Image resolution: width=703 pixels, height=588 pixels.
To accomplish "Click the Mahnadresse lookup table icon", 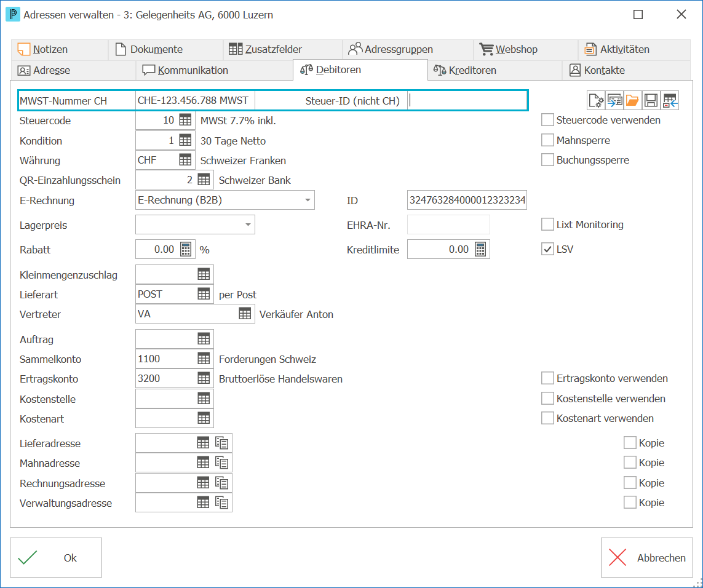I will pyautogui.click(x=203, y=463).
